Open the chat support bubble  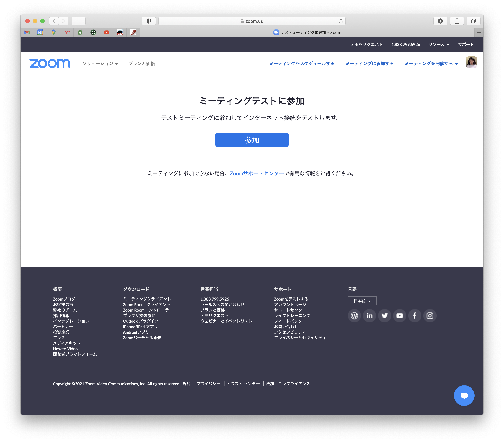coord(464,395)
